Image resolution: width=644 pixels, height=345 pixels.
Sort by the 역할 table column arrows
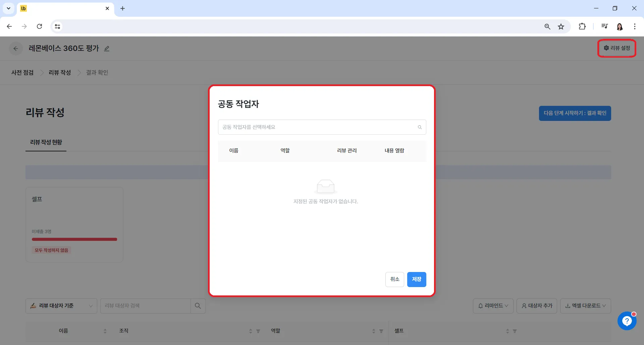pos(374,331)
